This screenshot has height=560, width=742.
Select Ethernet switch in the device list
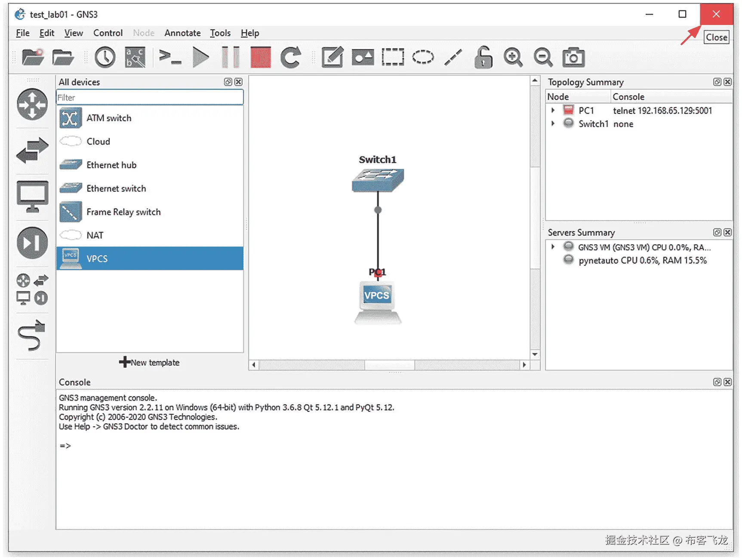pyautogui.click(x=150, y=188)
